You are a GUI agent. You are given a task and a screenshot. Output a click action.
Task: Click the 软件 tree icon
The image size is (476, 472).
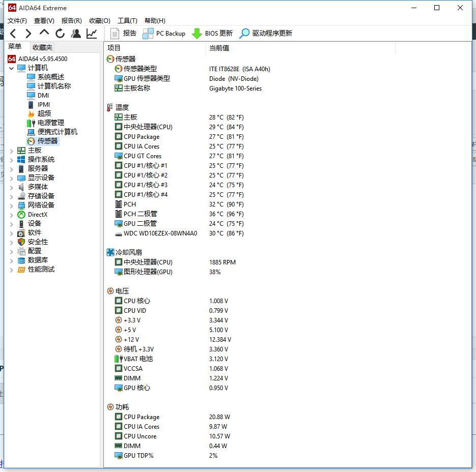tap(21, 233)
